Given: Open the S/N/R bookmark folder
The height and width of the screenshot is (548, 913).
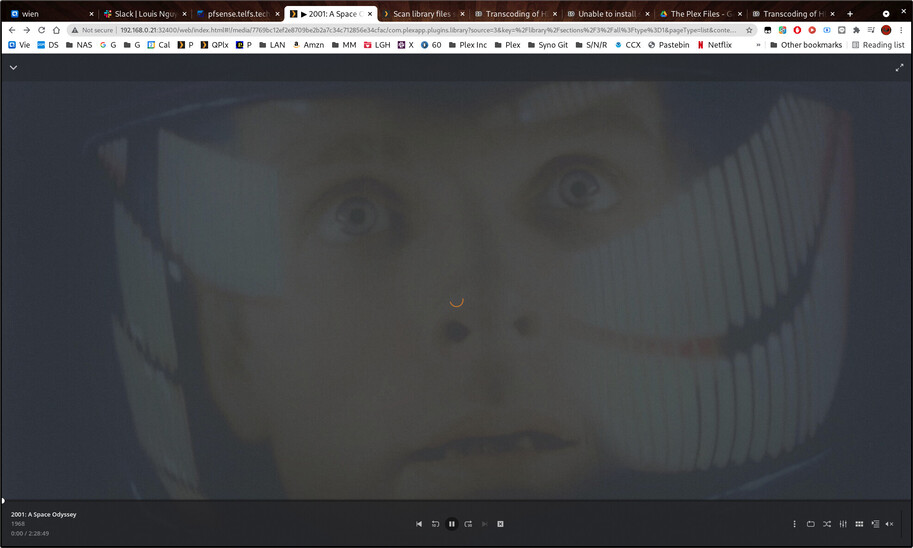Looking at the screenshot, I should coord(590,44).
